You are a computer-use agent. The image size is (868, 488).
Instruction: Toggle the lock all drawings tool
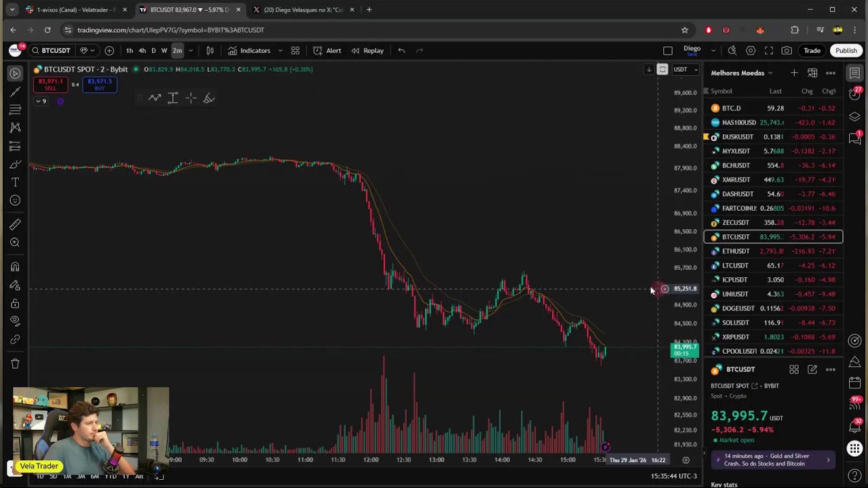15,304
